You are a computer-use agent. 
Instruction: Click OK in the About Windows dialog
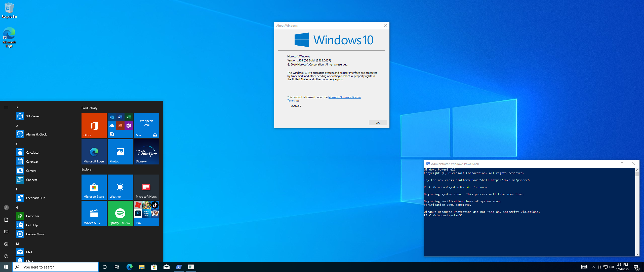tap(378, 123)
